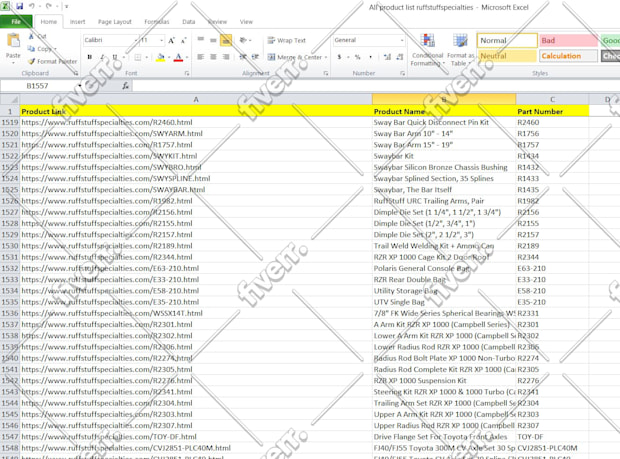The image size is (620, 459).
Task: Apply the yellow fill color
Action: click(x=161, y=57)
